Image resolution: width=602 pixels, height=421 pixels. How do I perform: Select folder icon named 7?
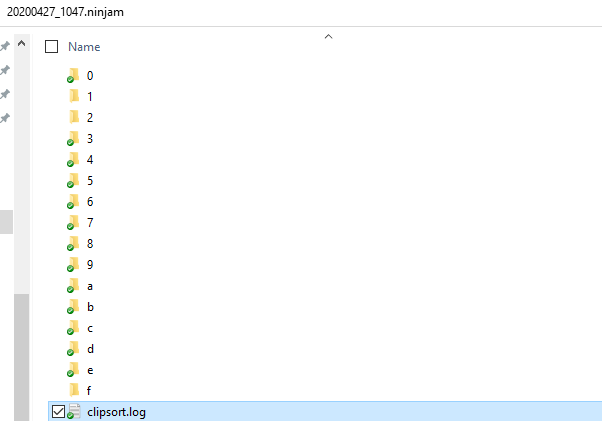click(x=73, y=222)
